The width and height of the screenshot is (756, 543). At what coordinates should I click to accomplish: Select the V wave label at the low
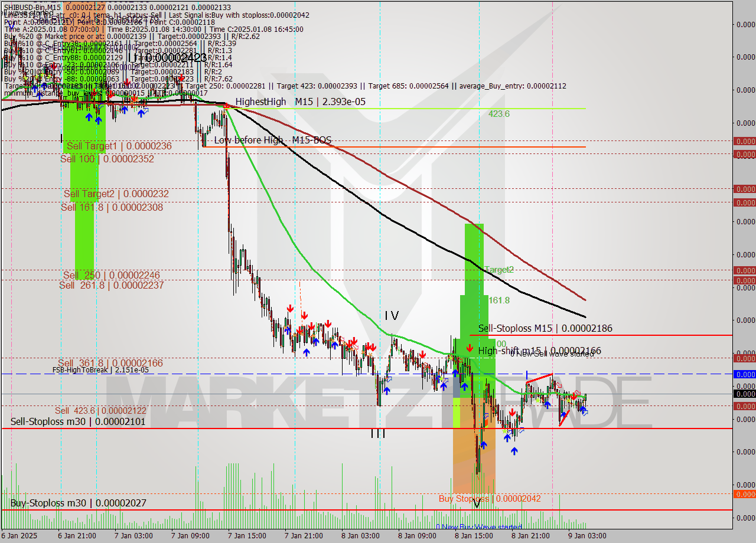(x=477, y=503)
